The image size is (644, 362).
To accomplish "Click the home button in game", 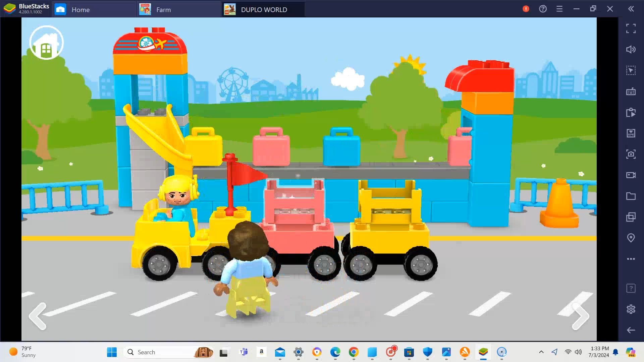I will [46, 43].
